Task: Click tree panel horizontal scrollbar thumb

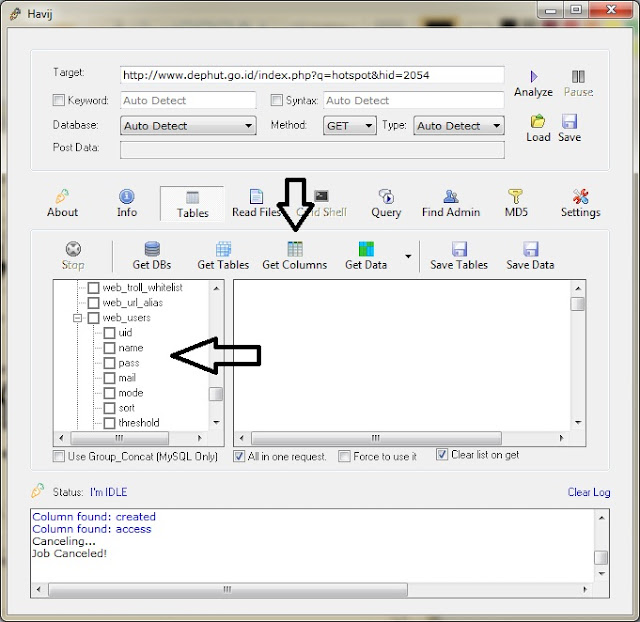Action: pos(119,438)
